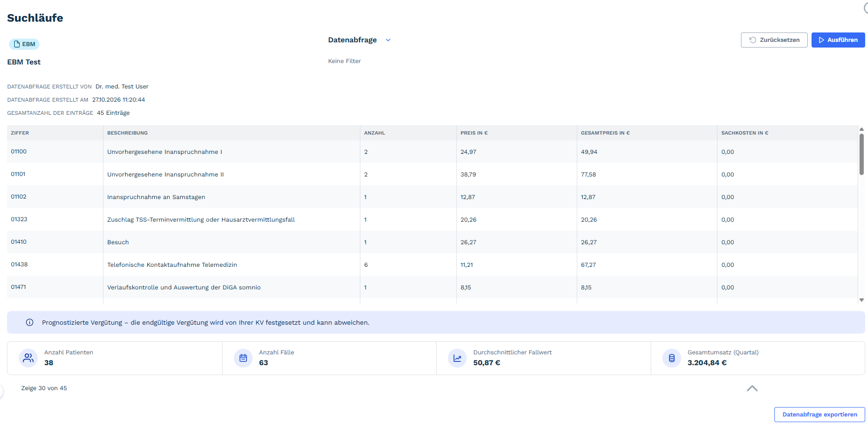The height and width of the screenshot is (424, 868).
Task: Click the Gesamtumsatz coins icon
Action: (672, 358)
